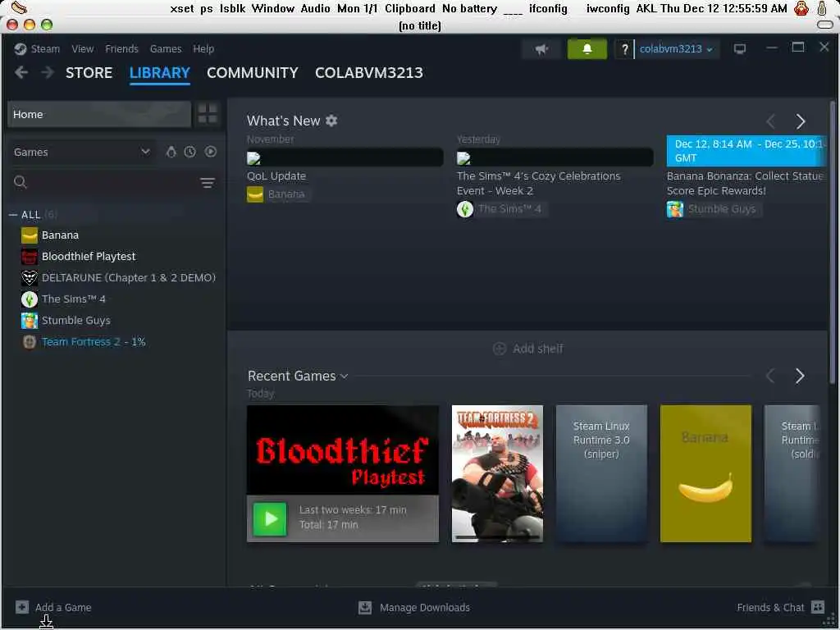Select DELTARUNE (Chapter 1 & 2 DEMO)
Screen dimensions: 840x630
coord(129,277)
